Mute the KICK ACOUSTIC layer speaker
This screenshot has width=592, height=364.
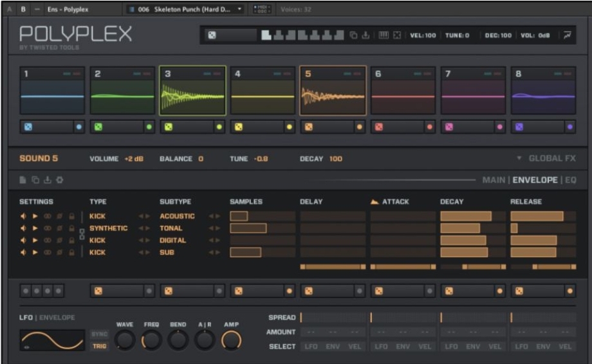[23, 216]
